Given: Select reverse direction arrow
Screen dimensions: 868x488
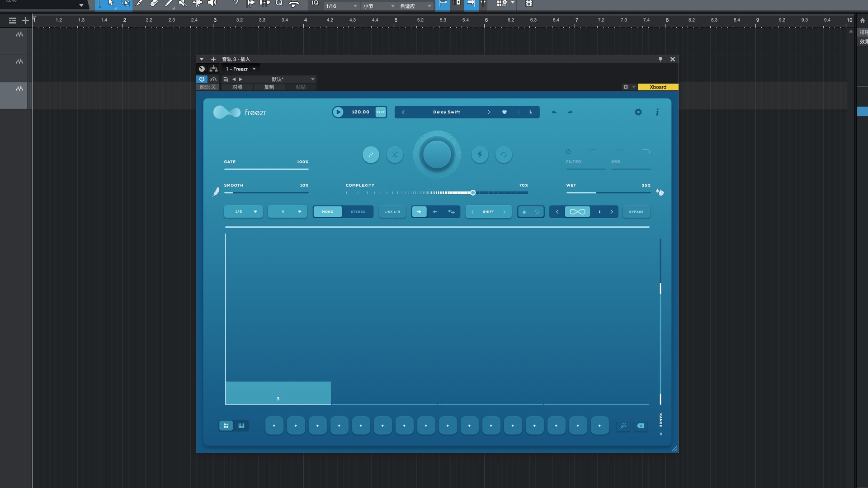Looking at the screenshot, I should [435, 211].
